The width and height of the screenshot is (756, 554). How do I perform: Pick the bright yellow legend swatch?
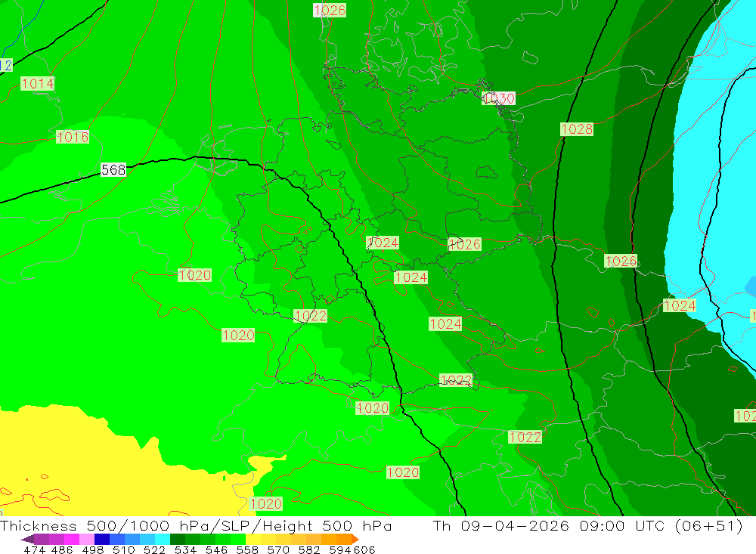tap(253, 539)
